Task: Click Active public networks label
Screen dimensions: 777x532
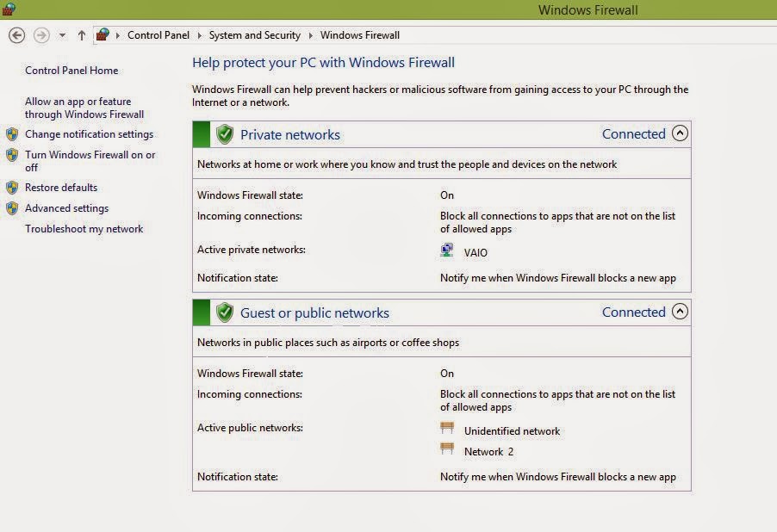Action: pos(251,428)
